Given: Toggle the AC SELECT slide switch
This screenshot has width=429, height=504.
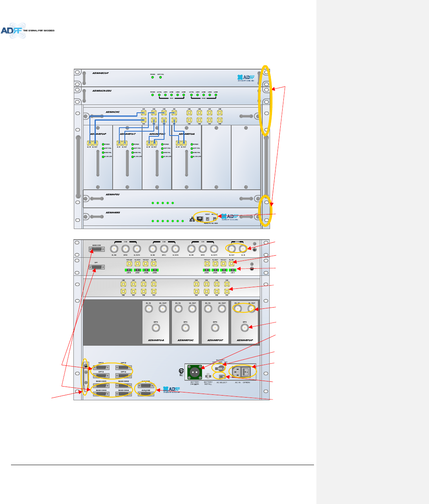Looking at the screenshot, I should (222, 376).
